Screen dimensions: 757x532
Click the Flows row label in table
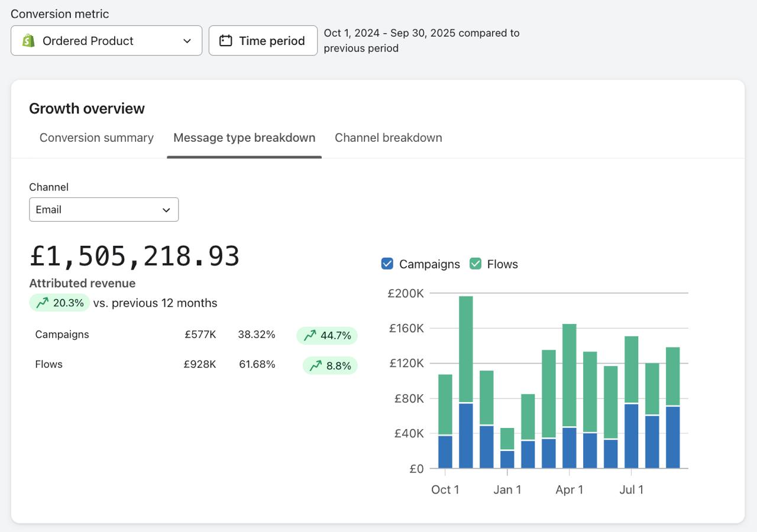click(48, 364)
